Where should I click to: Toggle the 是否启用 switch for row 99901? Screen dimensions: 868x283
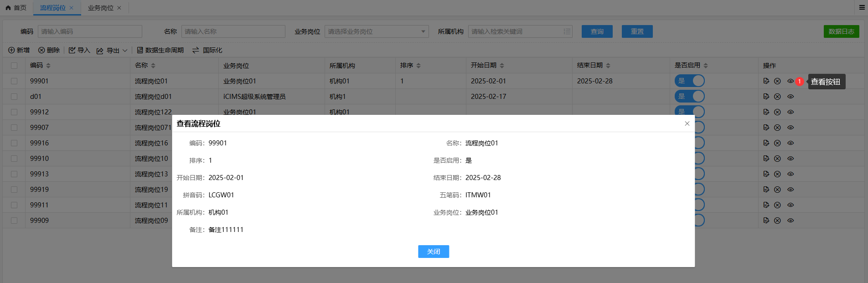pos(689,81)
